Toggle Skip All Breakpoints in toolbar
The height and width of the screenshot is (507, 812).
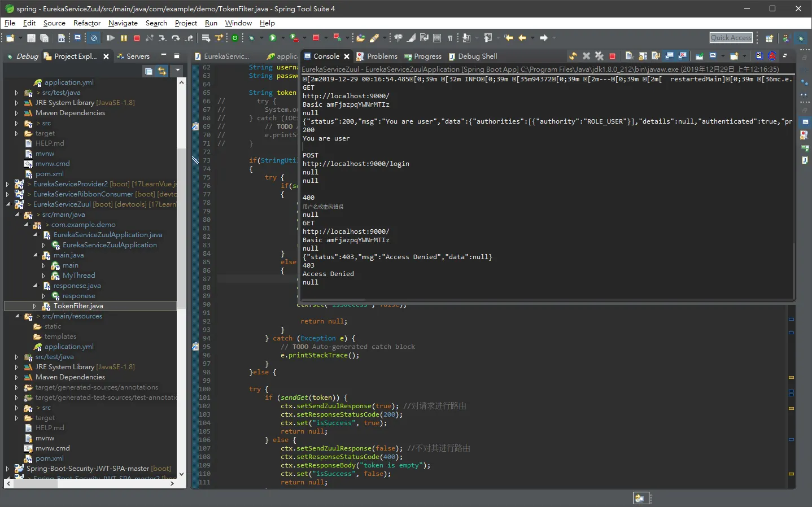(94, 38)
